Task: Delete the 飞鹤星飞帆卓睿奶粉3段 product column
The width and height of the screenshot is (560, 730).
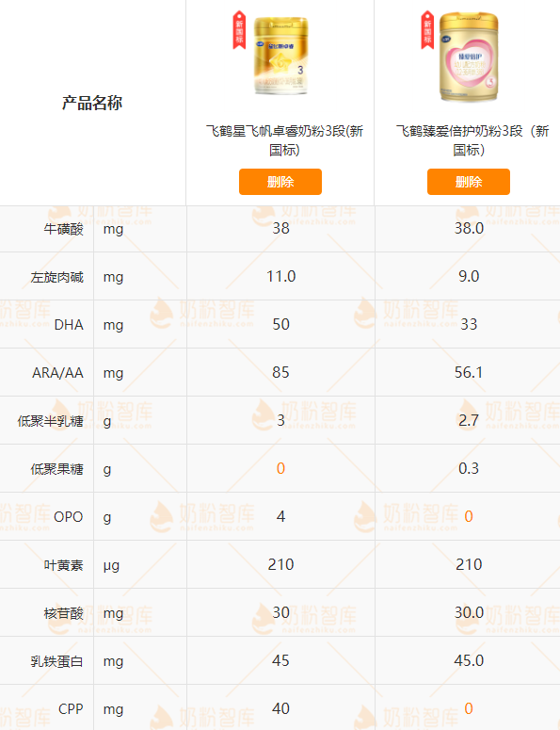Action: (280, 182)
